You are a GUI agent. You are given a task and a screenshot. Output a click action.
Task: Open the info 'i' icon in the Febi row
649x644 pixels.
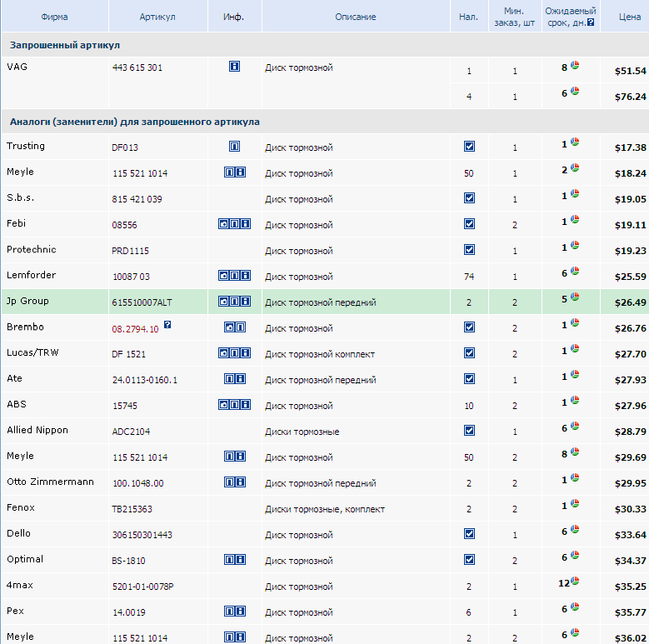click(x=246, y=223)
